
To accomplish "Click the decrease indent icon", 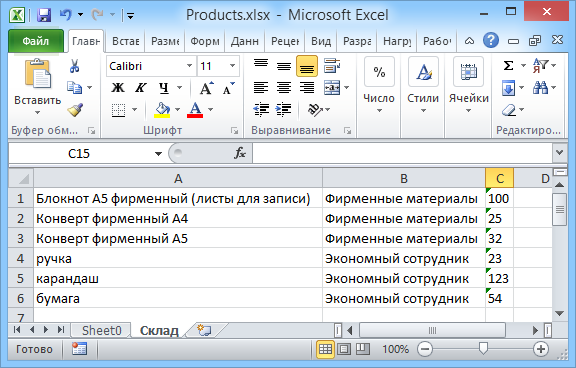I will (x=261, y=109).
